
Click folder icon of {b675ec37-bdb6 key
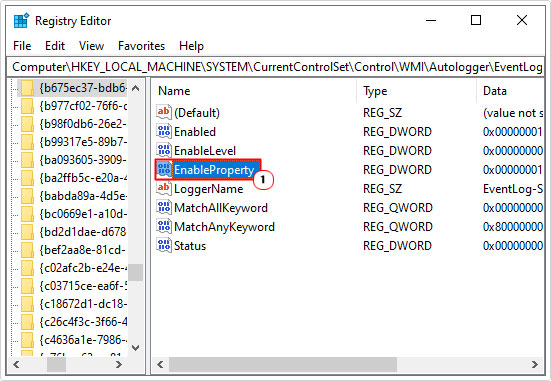27,88
